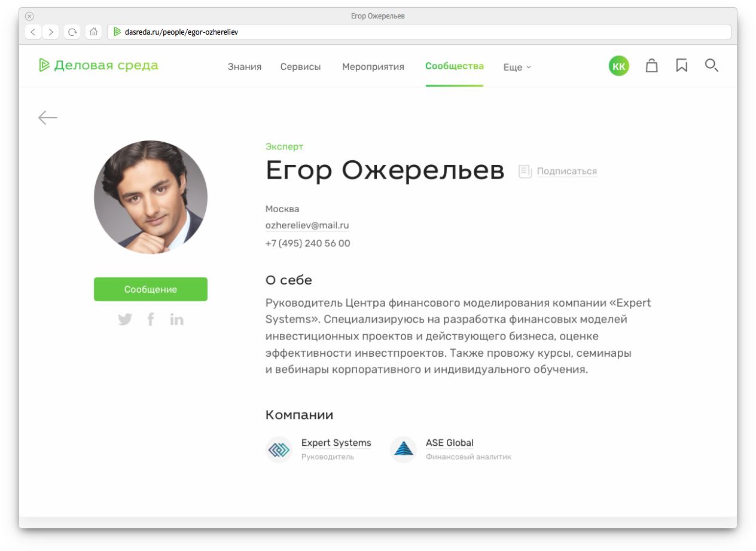The image size is (756, 551).
Task: Click the Facebook icon below Сообщение button
Action: click(x=151, y=319)
